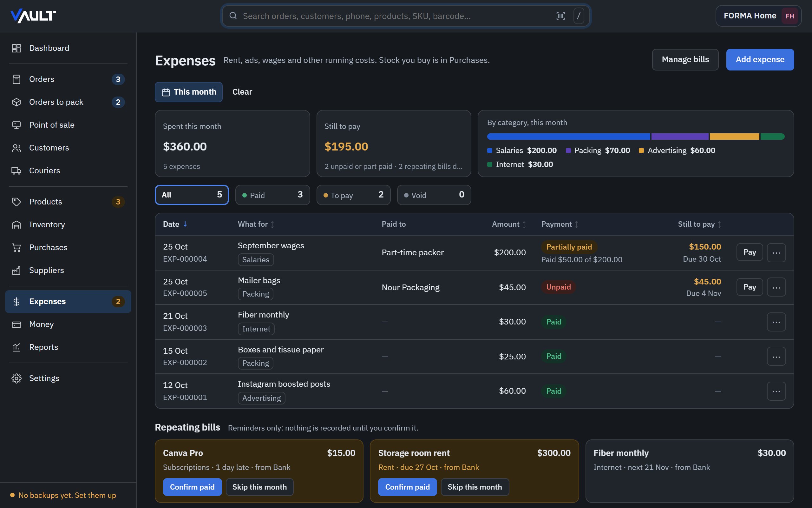Open more options for Fiber monthly expense row
This screenshot has height=508, width=812.
(776, 322)
